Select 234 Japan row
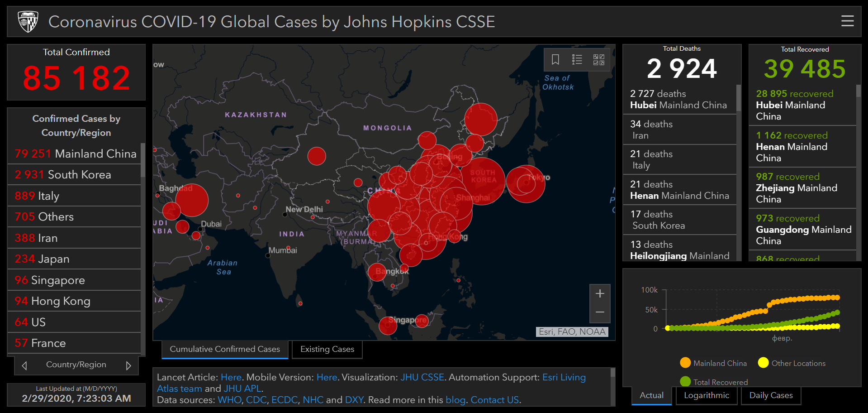This screenshot has height=413, width=868. click(x=74, y=259)
